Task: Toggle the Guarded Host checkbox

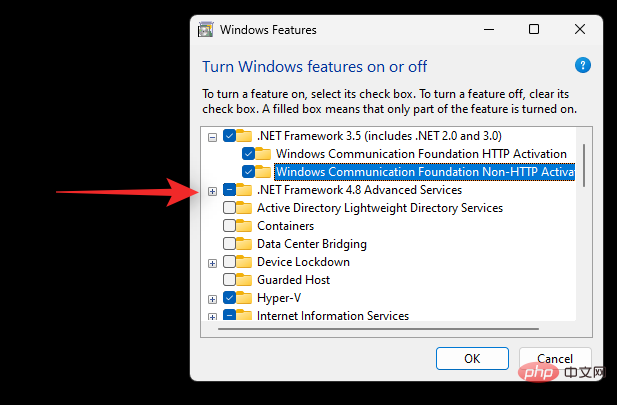Action: (x=230, y=280)
